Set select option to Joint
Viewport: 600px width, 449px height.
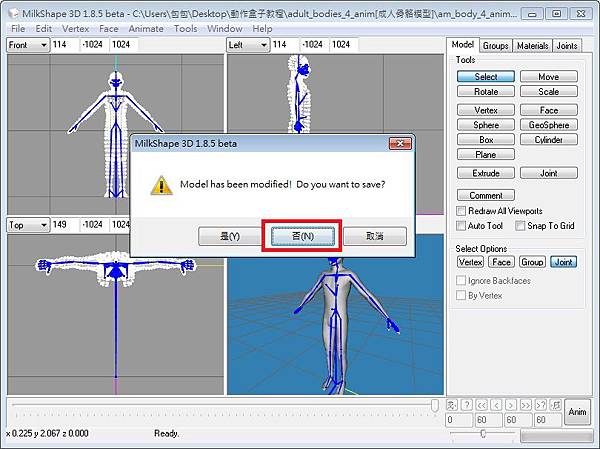(x=563, y=262)
